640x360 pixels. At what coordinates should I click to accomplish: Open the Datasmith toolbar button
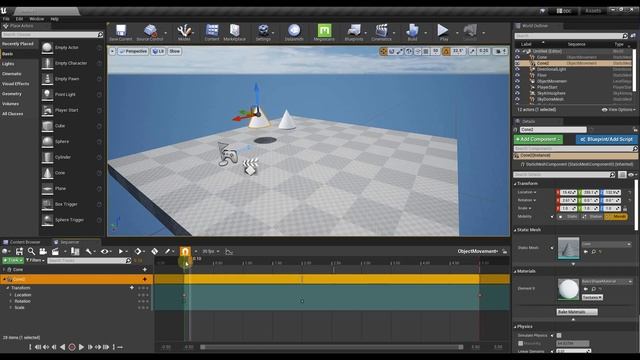294,33
